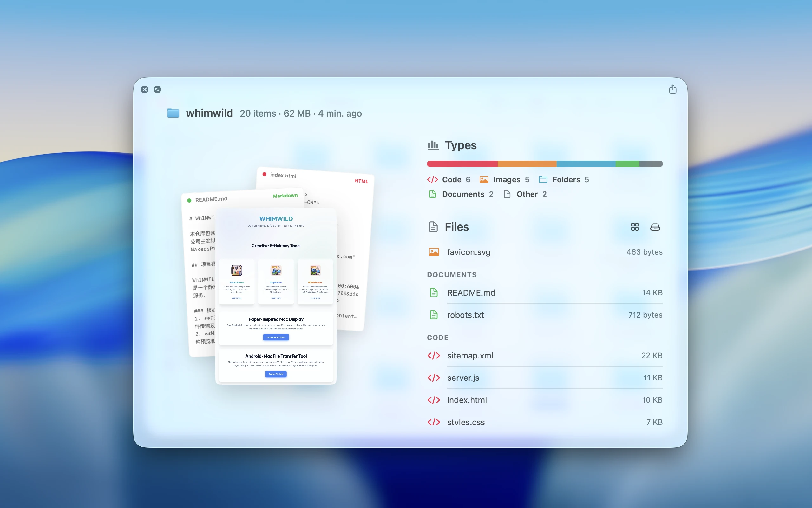Select the server.js file name
The height and width of the screenshot is (508, 812).
463,378
